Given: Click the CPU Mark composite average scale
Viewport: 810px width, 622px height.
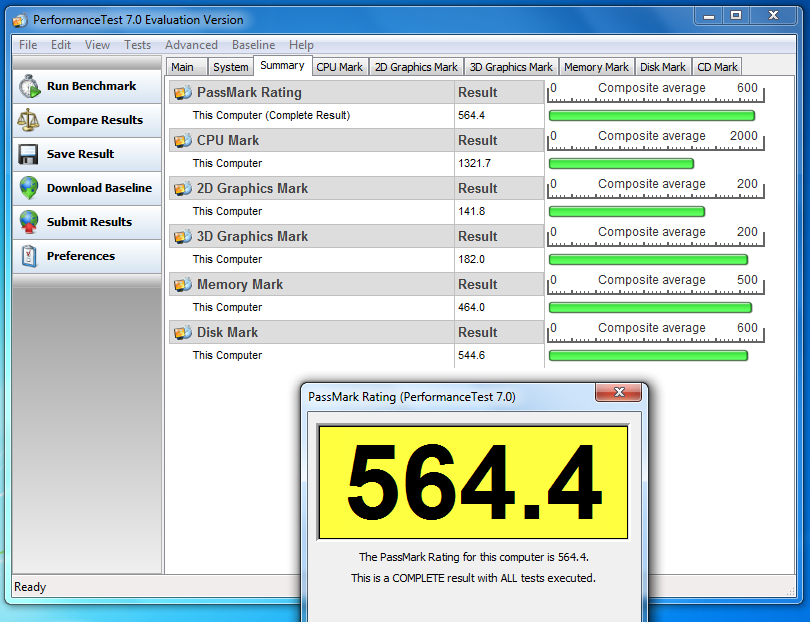Looking at the screenshot, I should [x=656, y=140].
